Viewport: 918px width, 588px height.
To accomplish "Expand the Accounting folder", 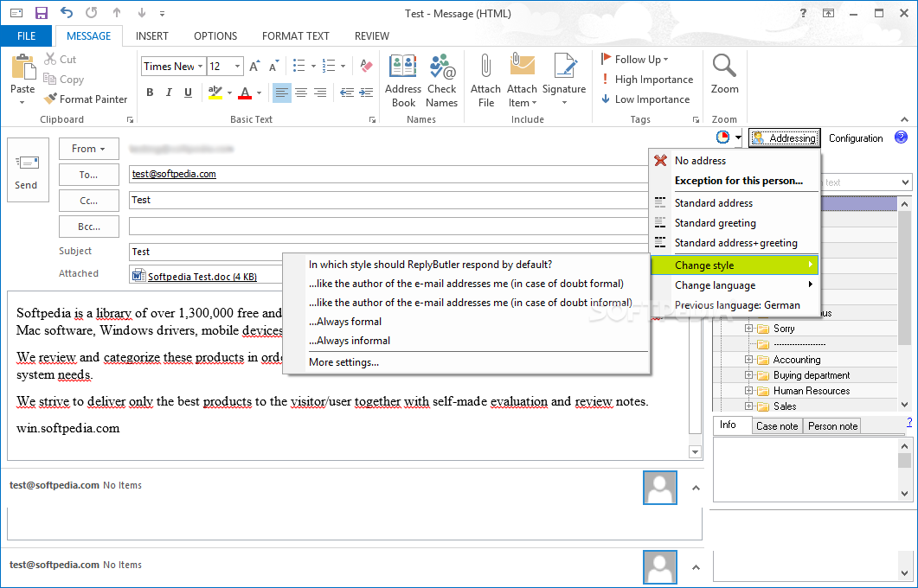I will pyautogui.click(x=748, y=359).
